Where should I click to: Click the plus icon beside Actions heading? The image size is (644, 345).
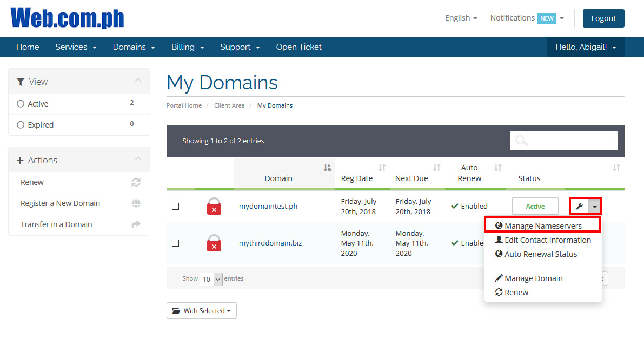click(19, 160)
